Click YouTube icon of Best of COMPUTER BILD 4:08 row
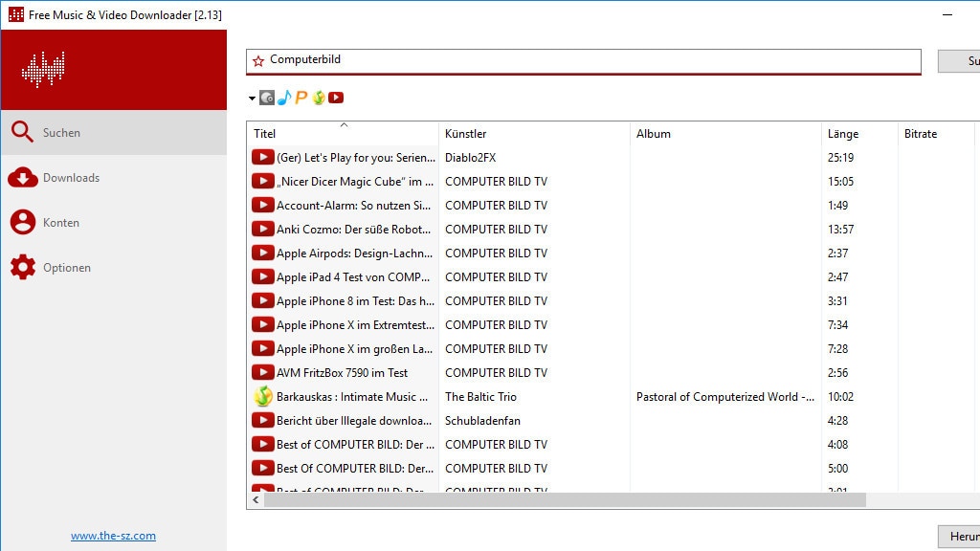 tap(262, 444)
